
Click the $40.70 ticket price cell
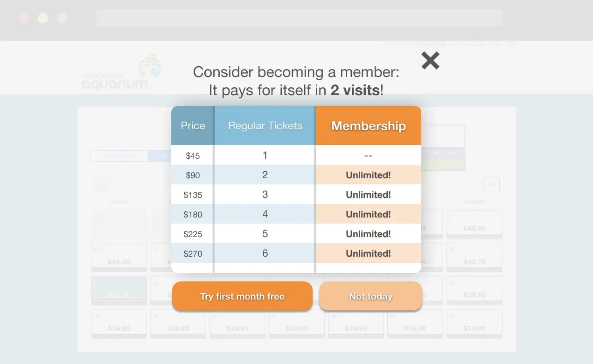[x=474, y=257]
